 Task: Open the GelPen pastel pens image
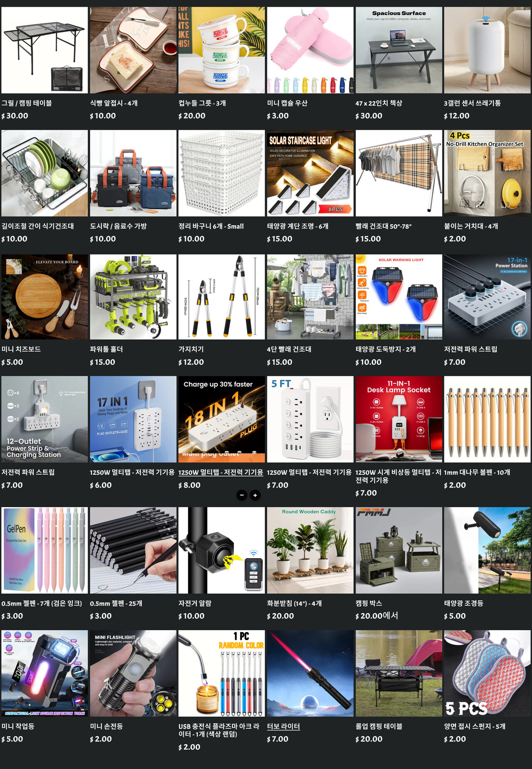[x=44, y=550]
